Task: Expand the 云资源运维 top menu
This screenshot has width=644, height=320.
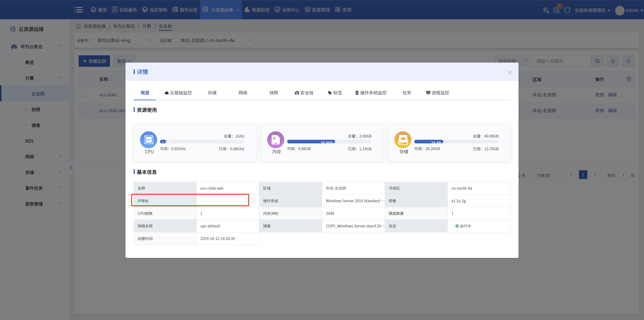Action: 221,10
